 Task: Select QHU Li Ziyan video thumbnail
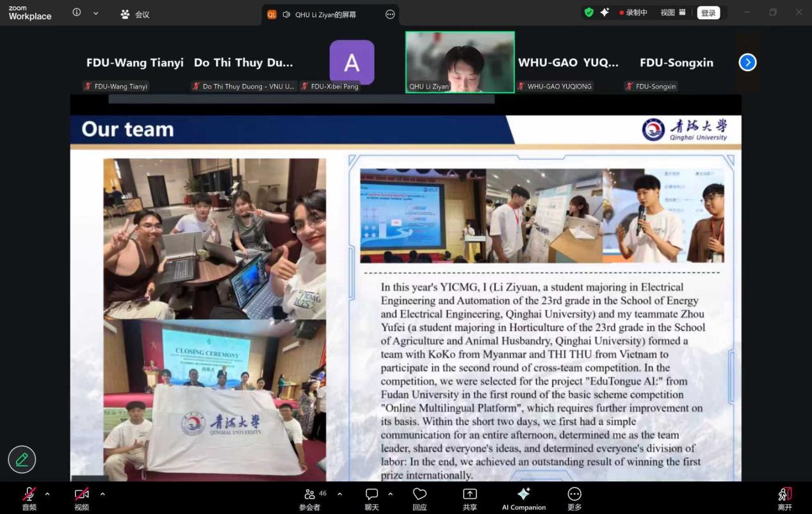pyautogui.click(x=460, y=62)
